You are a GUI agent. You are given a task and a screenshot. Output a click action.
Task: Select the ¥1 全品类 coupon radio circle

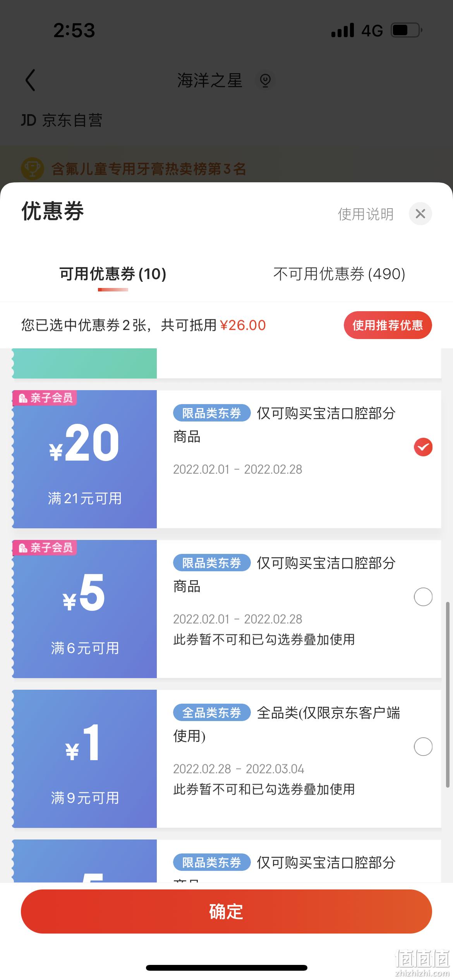423,747
